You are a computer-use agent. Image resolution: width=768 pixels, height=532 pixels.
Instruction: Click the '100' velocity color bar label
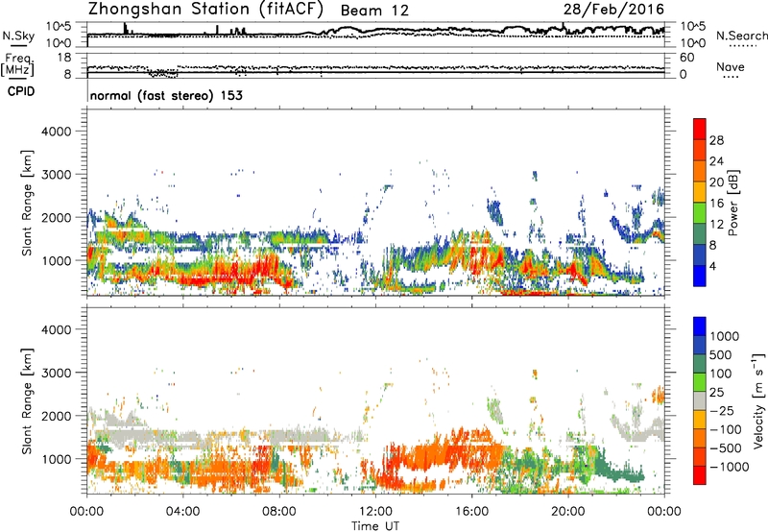(x=721, y=374)
